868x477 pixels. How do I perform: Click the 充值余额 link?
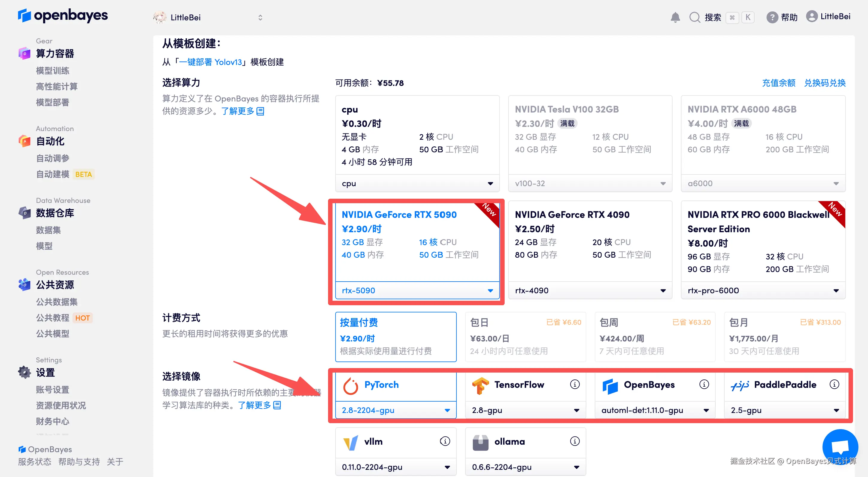779,83
